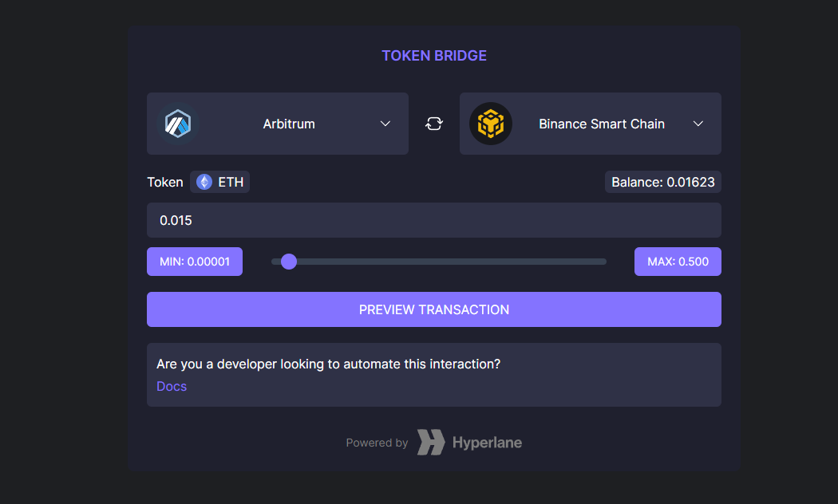Click the 0.015 amount input field
The height and width of the screenshot is (504, 838).
(433, 220)
